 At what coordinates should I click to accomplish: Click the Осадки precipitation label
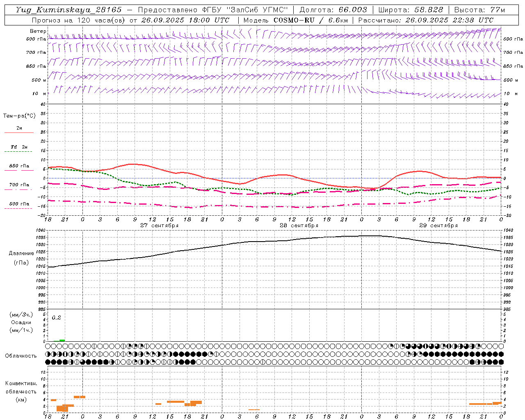[x=21, y=322]
